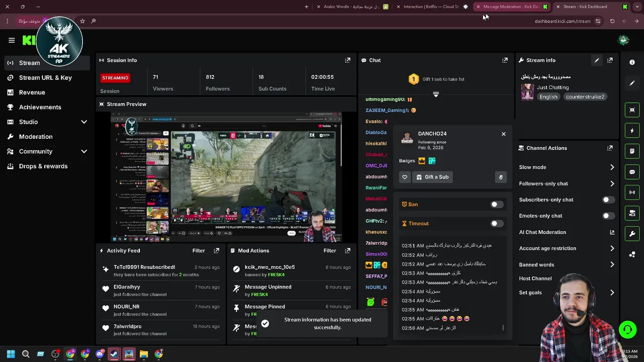This screenshot has width=644, height=362.
Task: Click the pencil icon in right rail
Action: click(632, 83)
